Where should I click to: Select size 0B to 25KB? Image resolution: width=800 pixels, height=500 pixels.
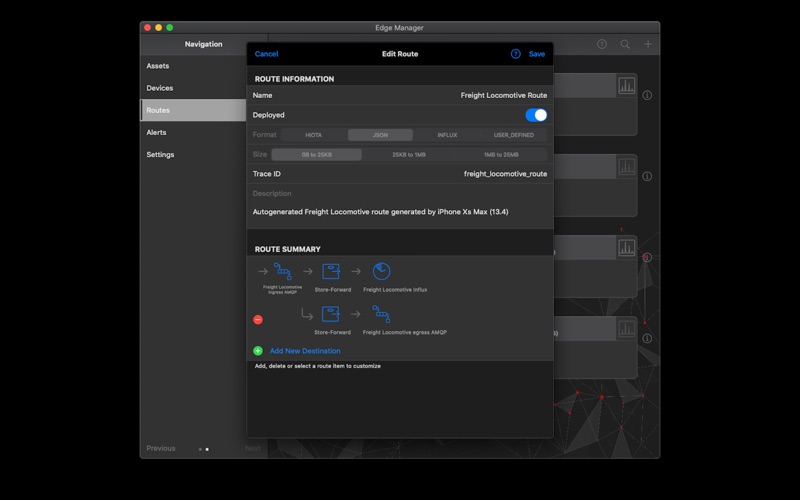[x=317, y=155]
